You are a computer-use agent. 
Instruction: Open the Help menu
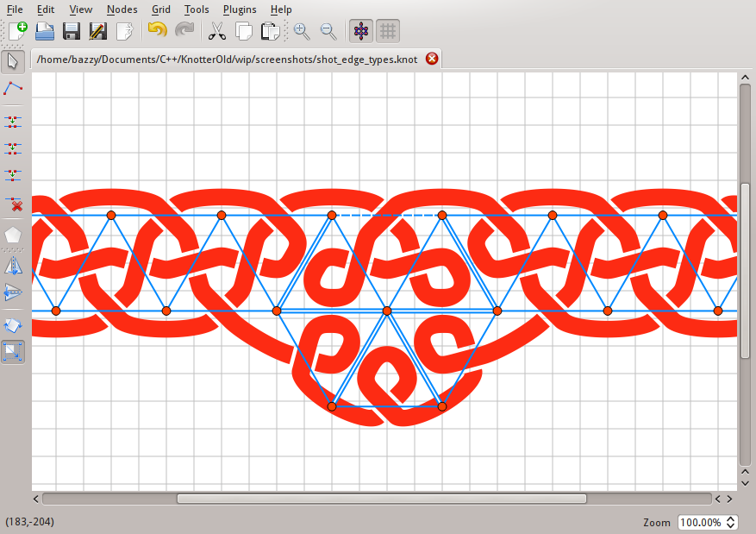(281, 9)
